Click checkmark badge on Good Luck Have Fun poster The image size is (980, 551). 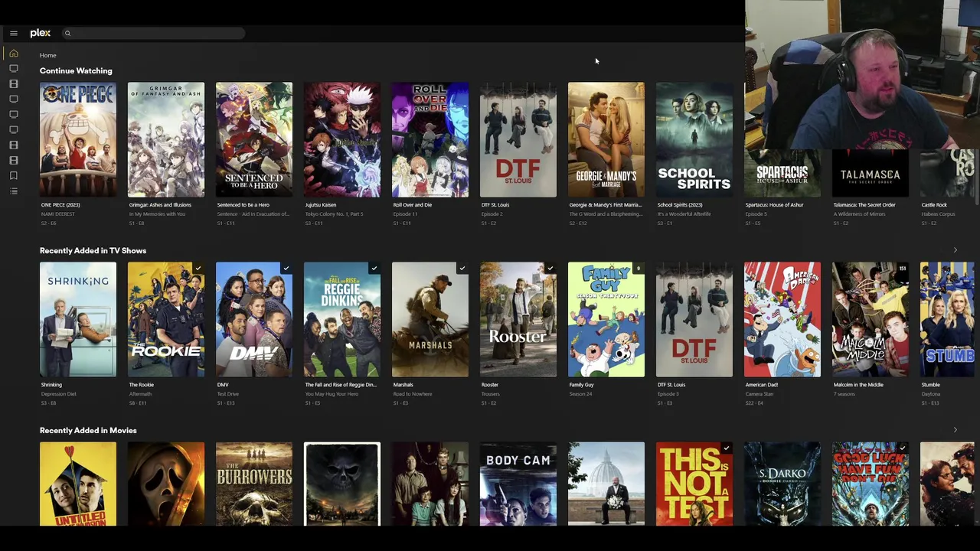point(902,448)
